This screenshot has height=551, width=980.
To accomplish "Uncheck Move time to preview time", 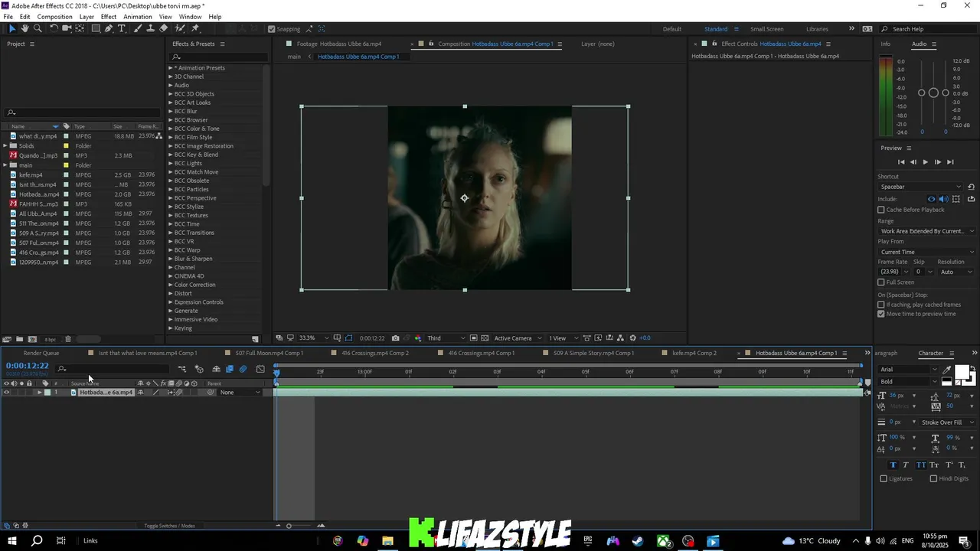I will [x=881, y=314].
